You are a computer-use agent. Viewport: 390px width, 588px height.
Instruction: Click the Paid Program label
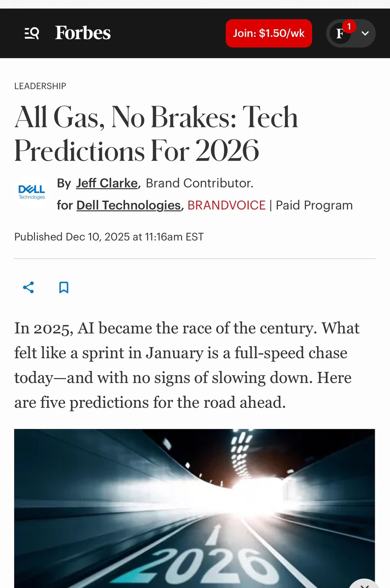coord(314,205)
